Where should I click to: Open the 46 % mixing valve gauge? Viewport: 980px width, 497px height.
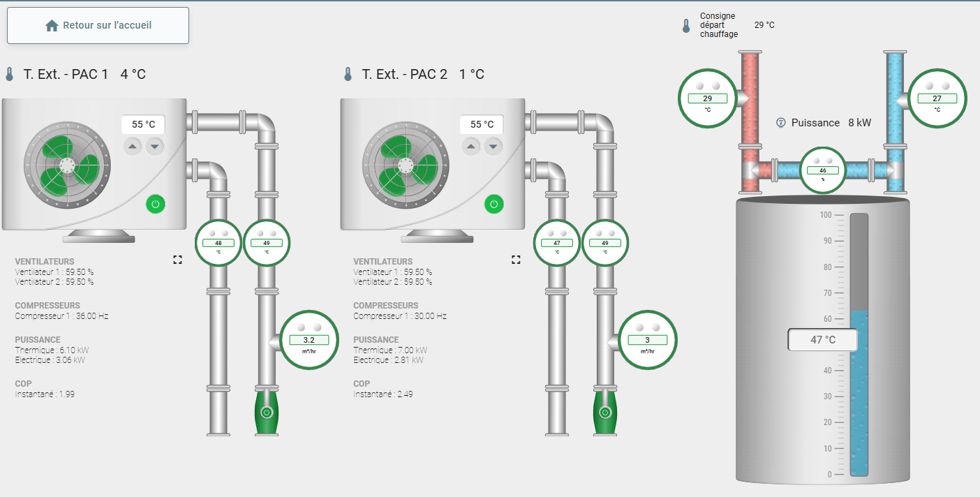coord(822,170)
